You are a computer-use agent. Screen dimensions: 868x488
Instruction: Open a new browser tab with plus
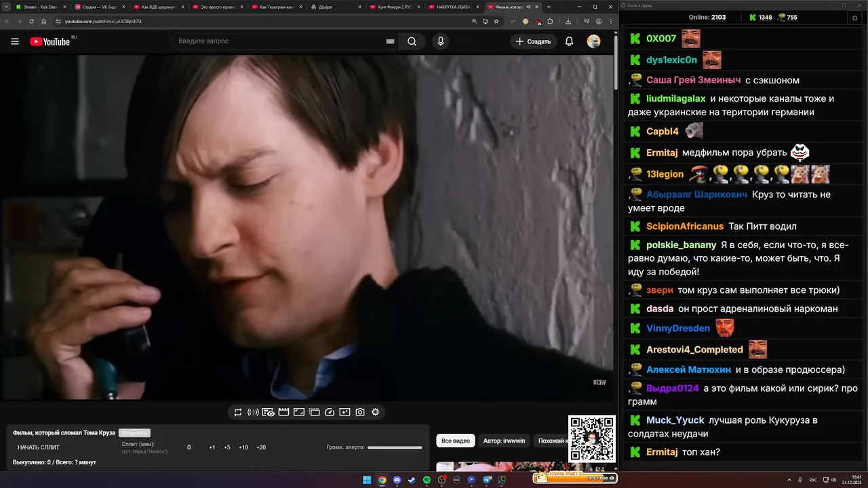549,7
